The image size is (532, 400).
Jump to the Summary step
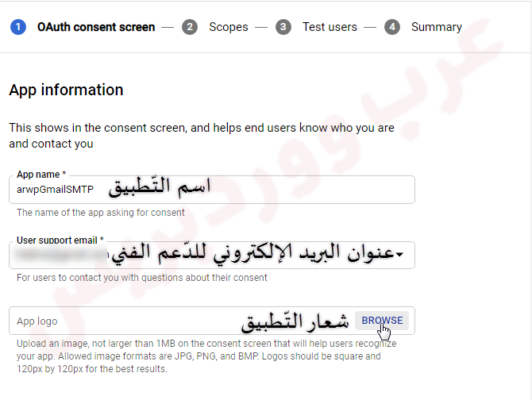click(436, 27)
